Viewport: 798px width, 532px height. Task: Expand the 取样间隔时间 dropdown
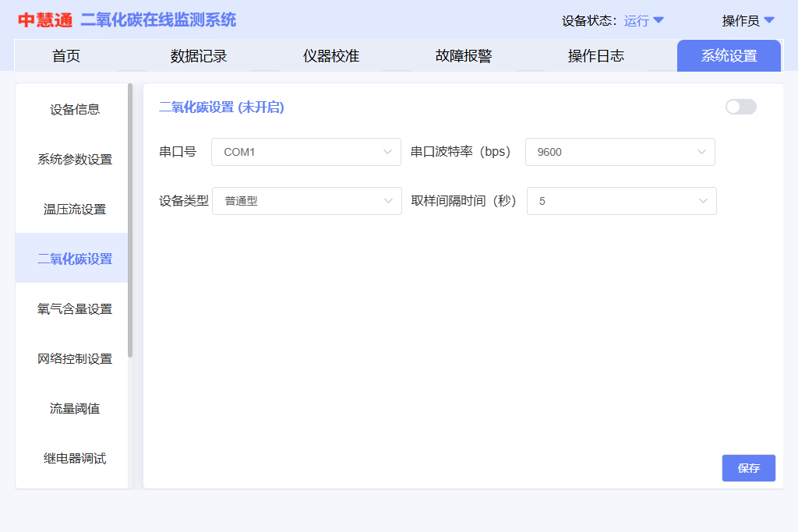click(621, 201)
